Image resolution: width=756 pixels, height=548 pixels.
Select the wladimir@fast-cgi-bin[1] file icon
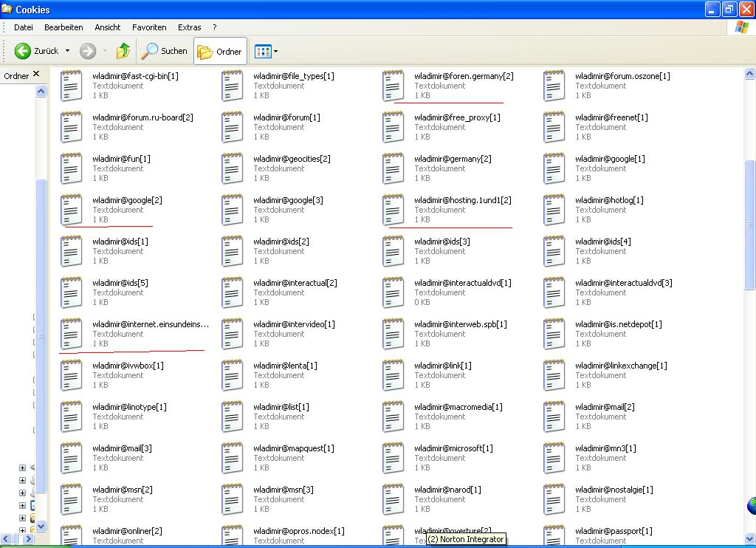coord(71,86)
